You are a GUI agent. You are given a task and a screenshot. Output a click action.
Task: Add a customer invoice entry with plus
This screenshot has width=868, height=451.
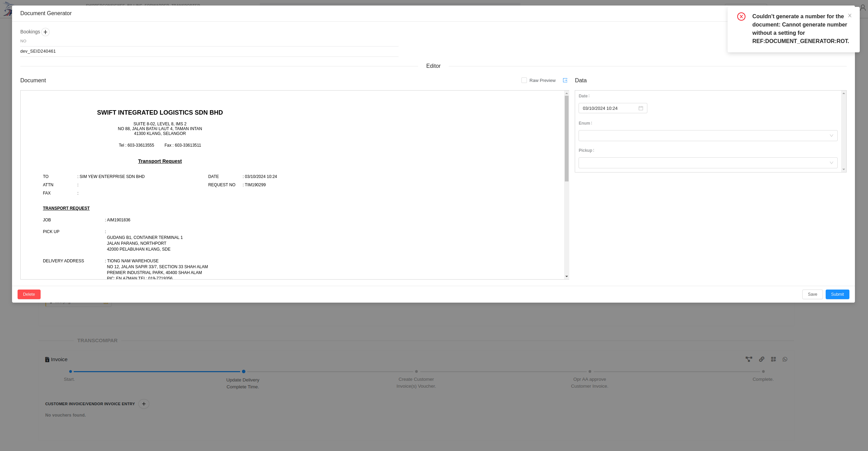(144, 404)
